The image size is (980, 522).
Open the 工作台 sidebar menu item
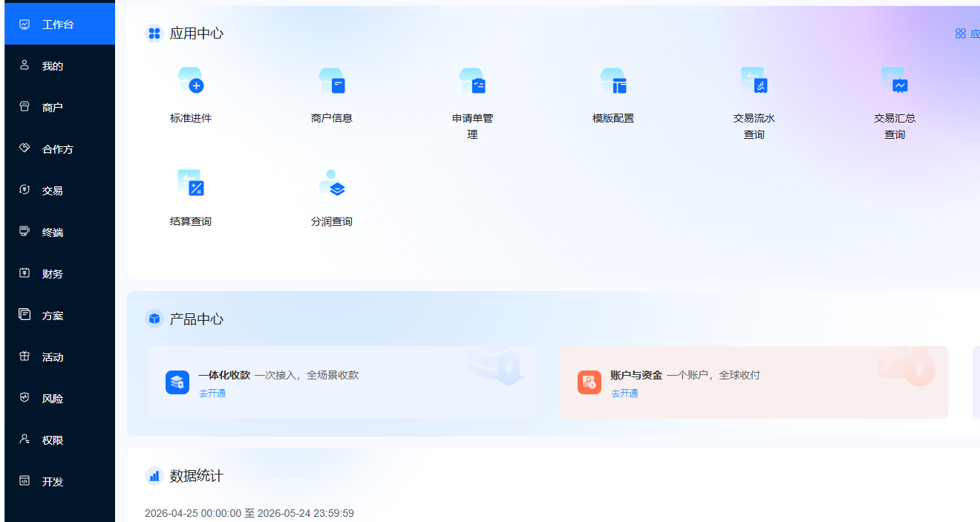pyautogui.click(x=59, y=24)
